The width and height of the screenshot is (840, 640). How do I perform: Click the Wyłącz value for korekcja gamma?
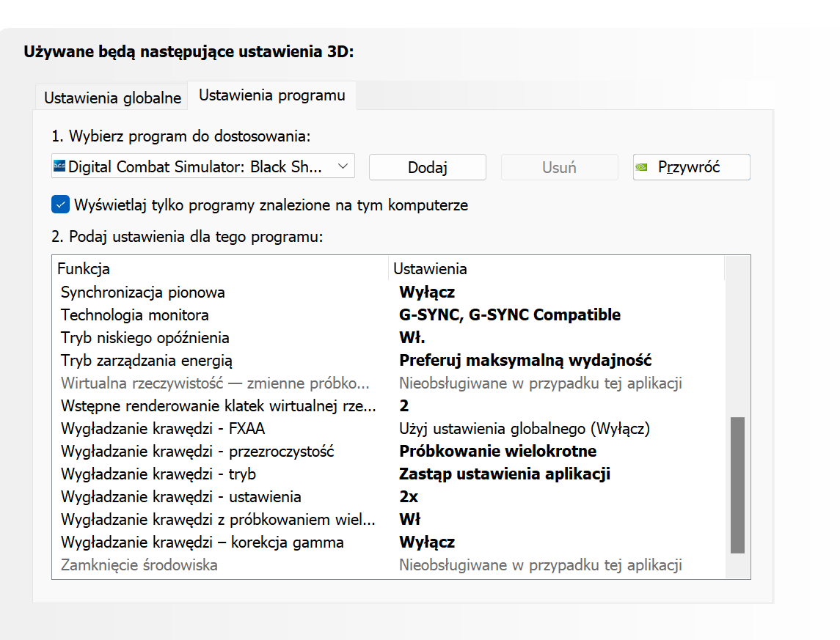[427, 542]
